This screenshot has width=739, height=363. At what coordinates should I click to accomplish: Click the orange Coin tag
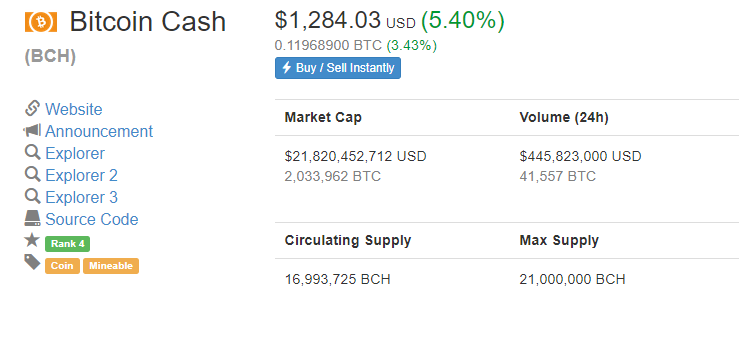coord(62,266)
